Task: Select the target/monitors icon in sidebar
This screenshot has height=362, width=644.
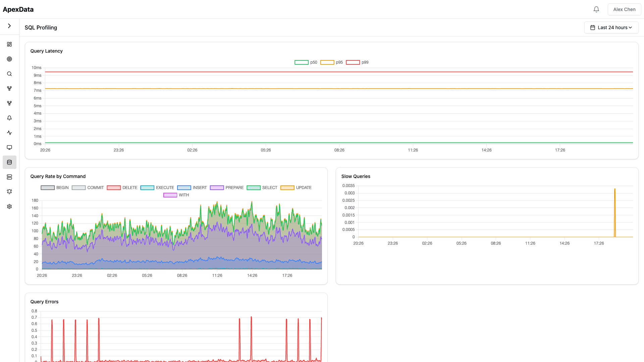Action: click(x=9, y=59)
